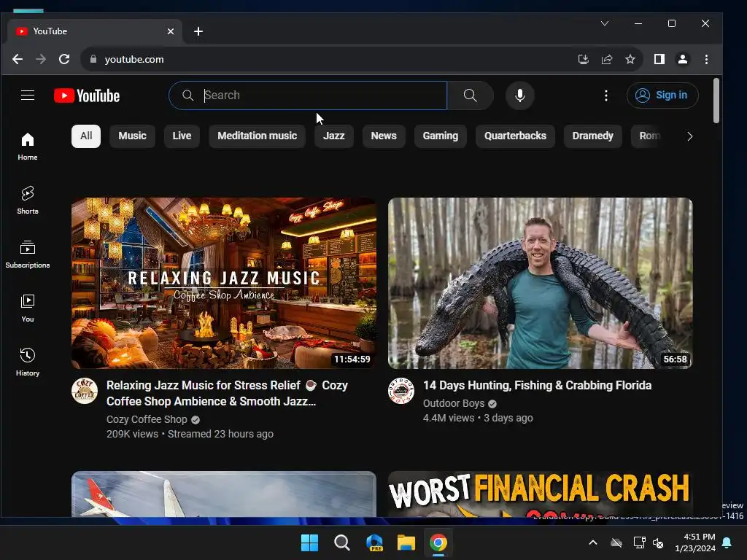Image resolution: width=747 pixels, height=560 pixels.
Task: Open History from the sidebar
Action: click(x=28, y=362)
